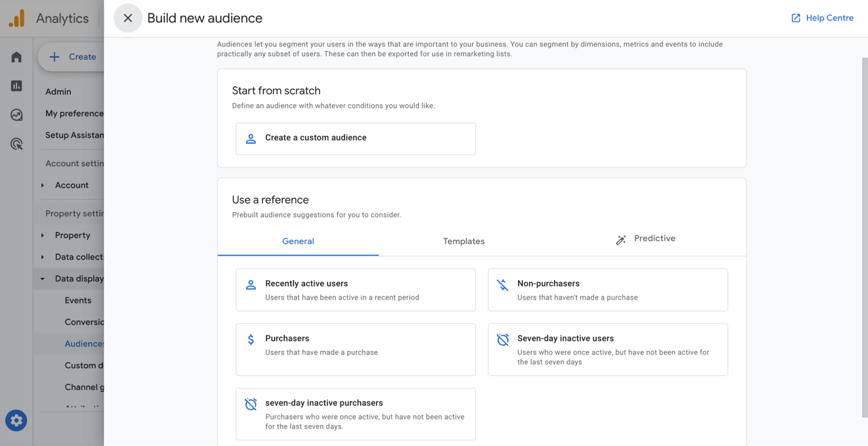Viewport: 868px width, 446px height.
Task: Select Create a custom audience card
Action: (x=355, y=138)
